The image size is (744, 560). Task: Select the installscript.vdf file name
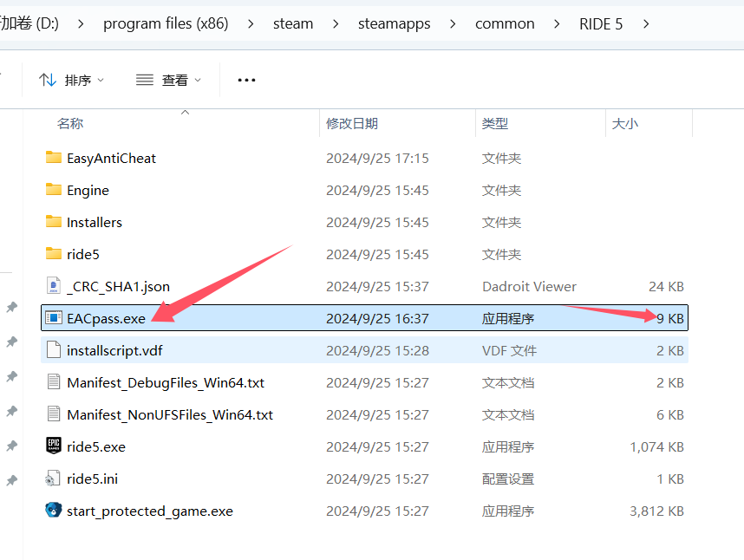pos(114,350)
